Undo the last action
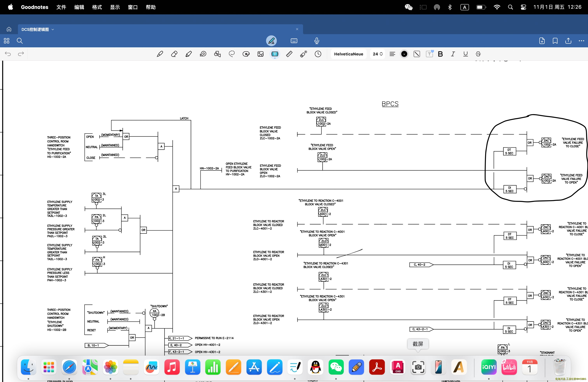The image size is (588, 382). click(x=8, y=54)
